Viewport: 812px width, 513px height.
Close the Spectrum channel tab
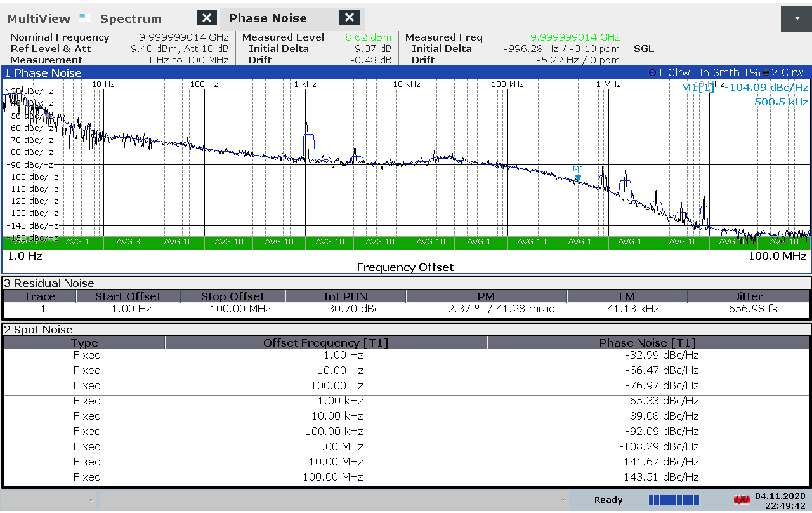tap(206, 18)
